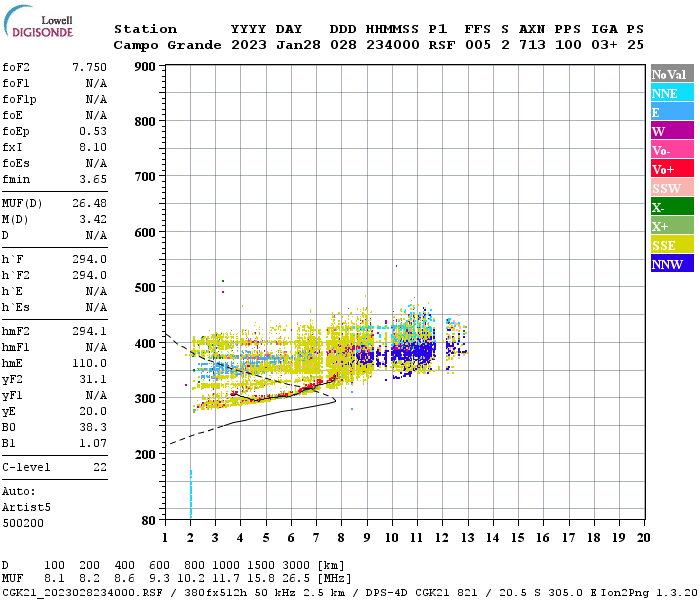Click the Artist5 auto-scaling label
Screen dimensions: 700x600
click(x=26, y=508)
